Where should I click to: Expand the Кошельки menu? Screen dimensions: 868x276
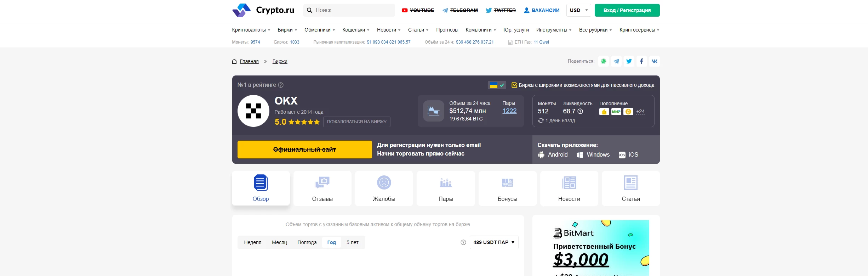tap(356, 30)
